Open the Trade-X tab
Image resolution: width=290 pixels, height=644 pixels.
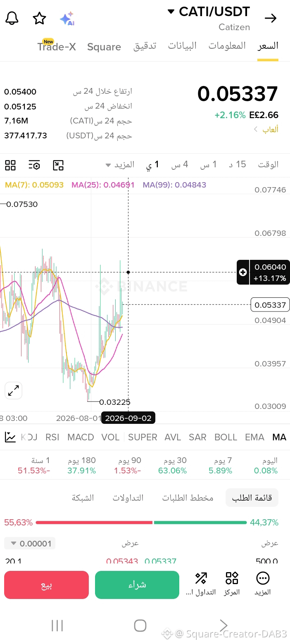pos(57,46)
